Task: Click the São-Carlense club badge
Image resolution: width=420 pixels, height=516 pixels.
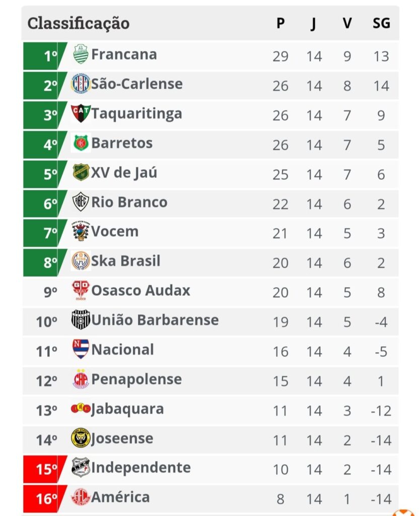Action: 81,83
